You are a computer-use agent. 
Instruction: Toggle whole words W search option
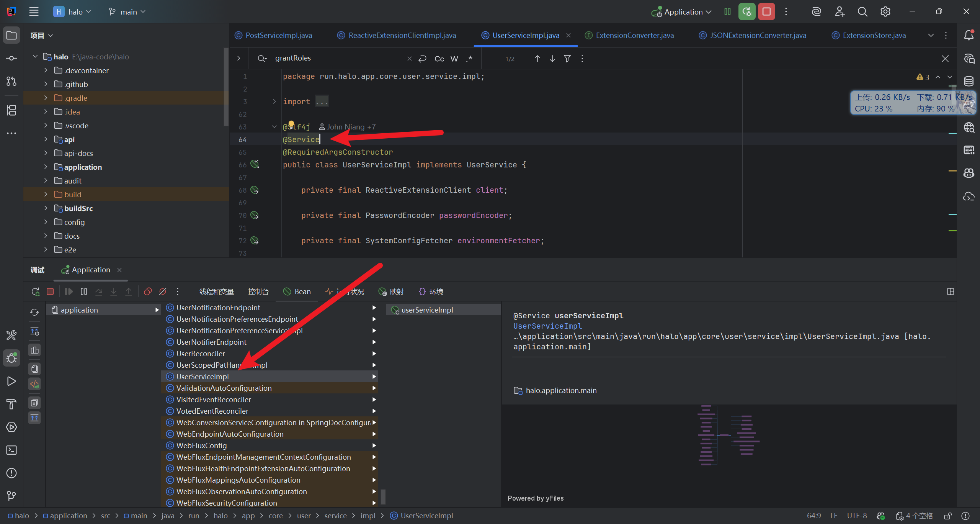454,59
